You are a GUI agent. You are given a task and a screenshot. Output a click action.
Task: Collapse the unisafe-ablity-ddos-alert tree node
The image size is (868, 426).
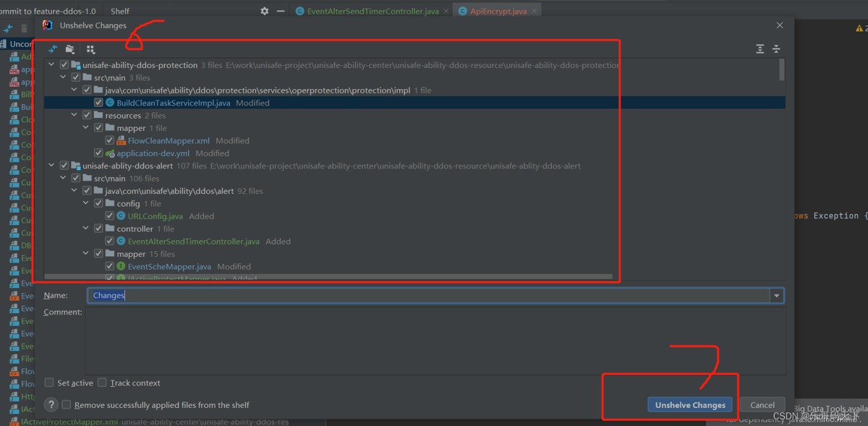52,166
